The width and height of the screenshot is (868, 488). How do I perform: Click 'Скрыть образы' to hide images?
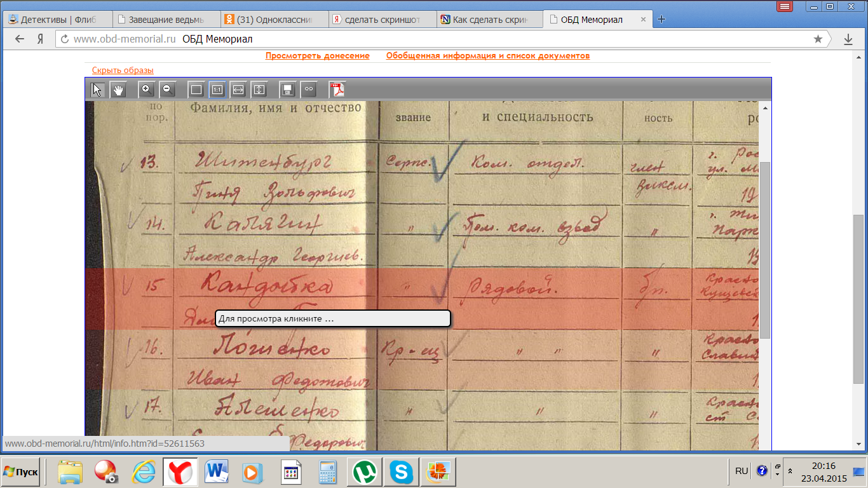coord(123,71)
